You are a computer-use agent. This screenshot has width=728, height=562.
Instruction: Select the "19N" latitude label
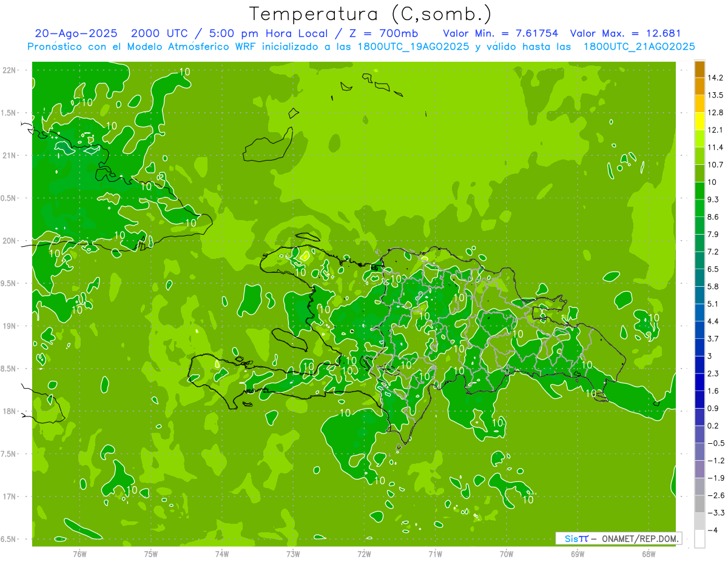pos(10,326)
